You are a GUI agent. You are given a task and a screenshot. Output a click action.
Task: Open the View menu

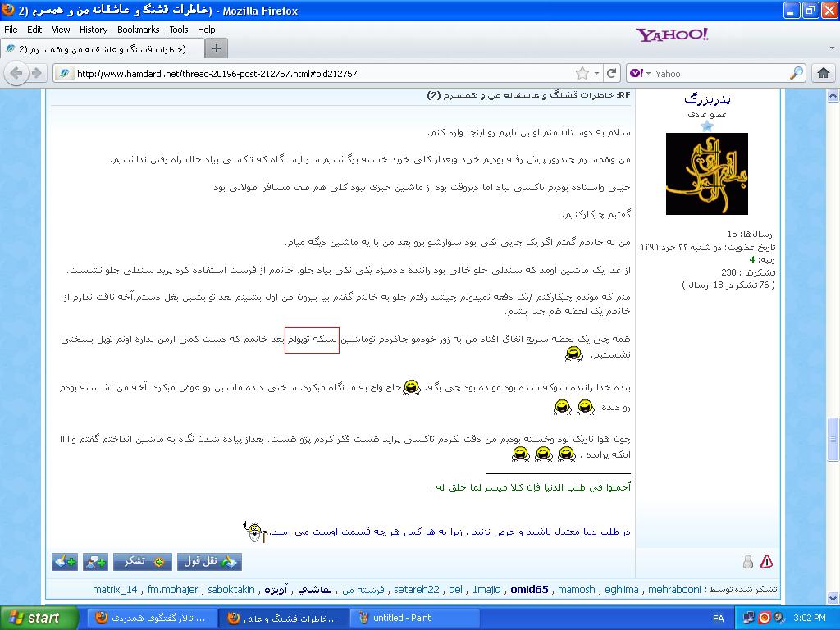point(61,30)
